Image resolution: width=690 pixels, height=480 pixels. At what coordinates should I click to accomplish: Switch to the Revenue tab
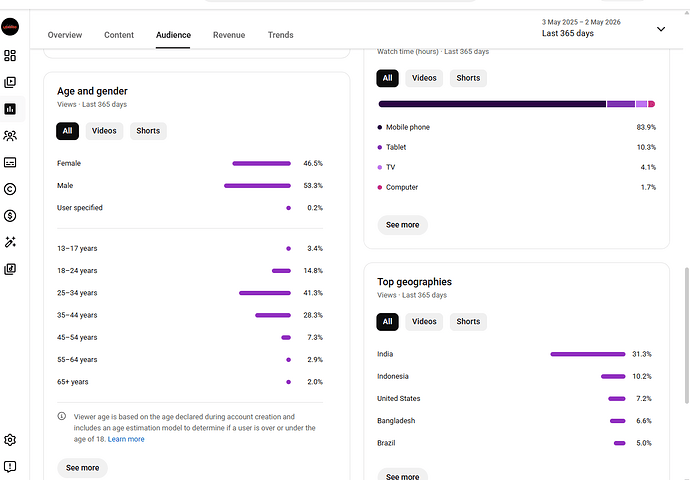coord(229,35)
